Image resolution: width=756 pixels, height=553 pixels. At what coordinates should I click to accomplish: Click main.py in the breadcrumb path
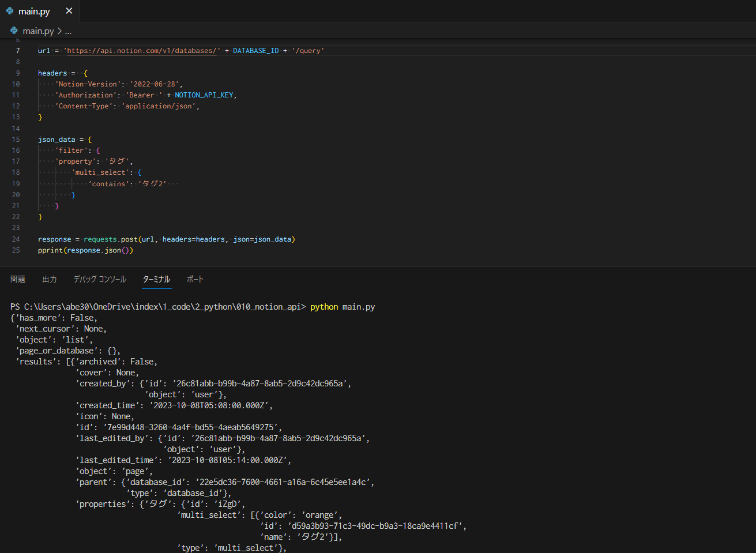pos(38,31)
